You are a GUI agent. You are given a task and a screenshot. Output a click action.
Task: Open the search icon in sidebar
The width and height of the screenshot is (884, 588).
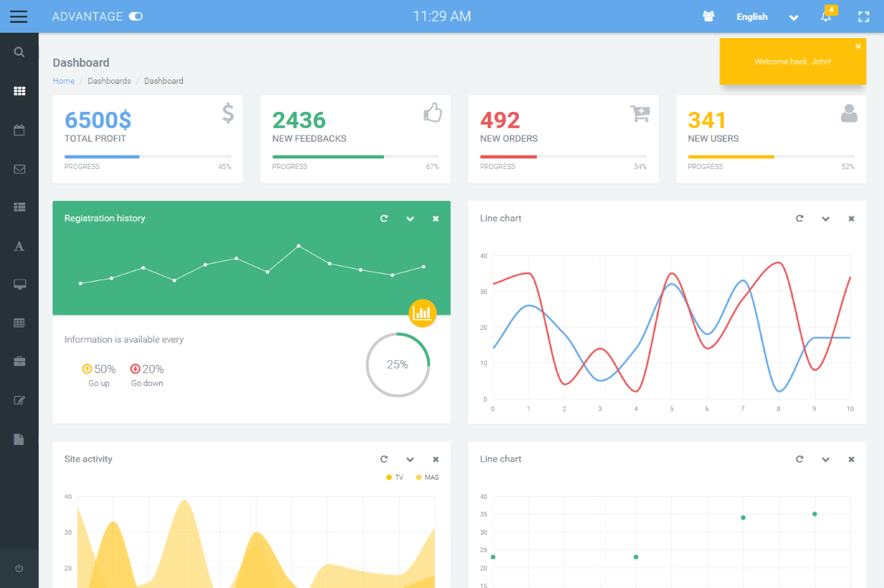19,53
